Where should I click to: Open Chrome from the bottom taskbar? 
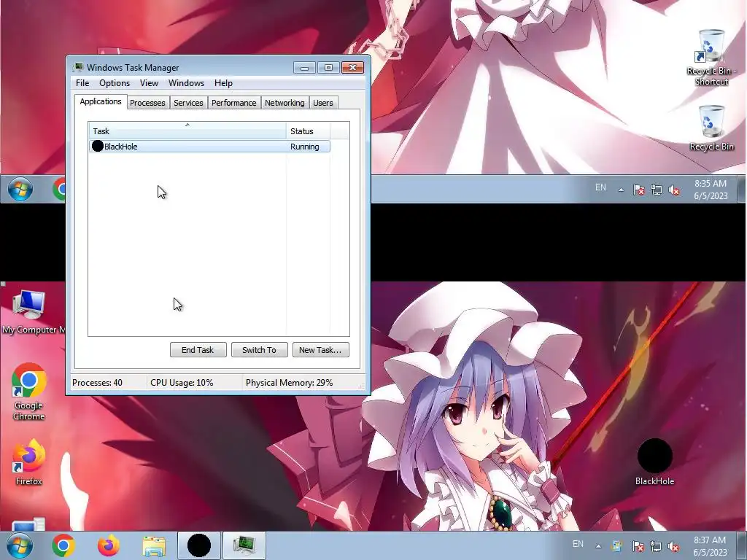pyautogui.click(x=63, y=545)
